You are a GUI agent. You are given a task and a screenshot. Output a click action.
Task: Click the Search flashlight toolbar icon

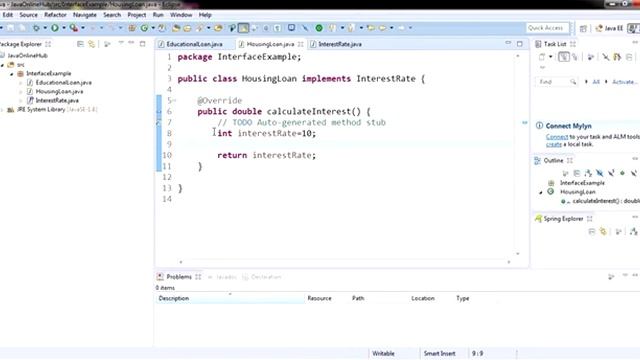click(x=199, y=28)
